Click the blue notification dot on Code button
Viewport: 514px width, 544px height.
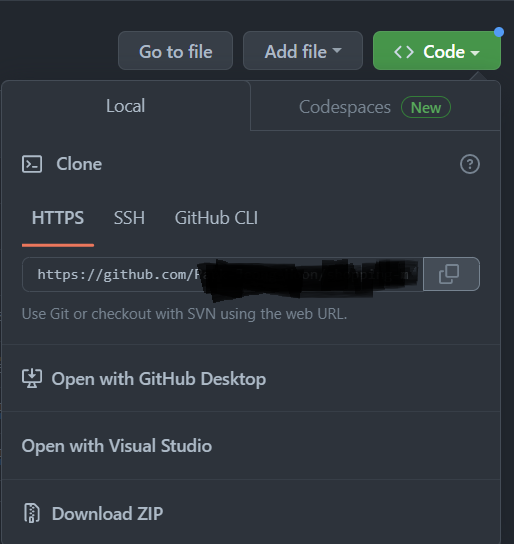click(499, 32)
